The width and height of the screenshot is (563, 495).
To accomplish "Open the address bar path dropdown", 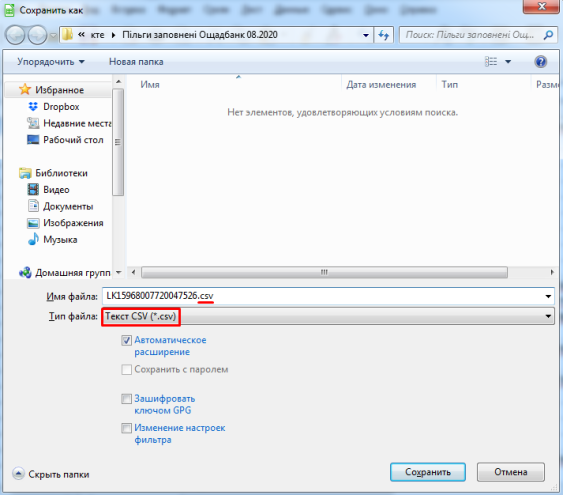I will [x=366, y=35].
